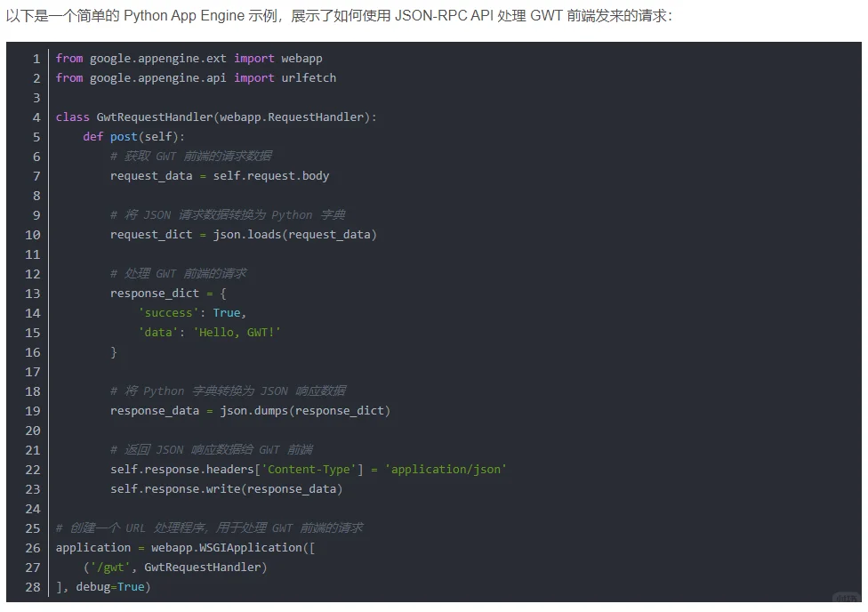The width and height of the screenshot is (868, 612).
Task: Select the 'success' key string
Action: 169,312
